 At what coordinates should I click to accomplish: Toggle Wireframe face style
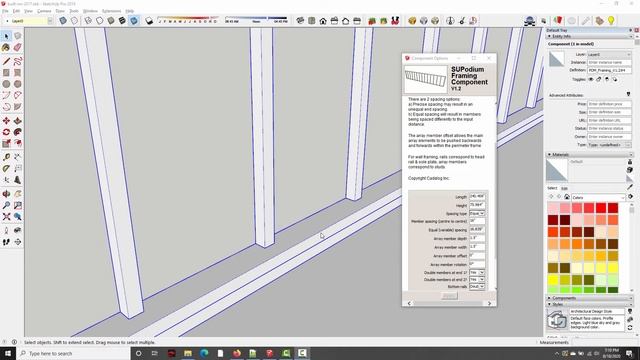pyautogui.click(x=88, y=21)
